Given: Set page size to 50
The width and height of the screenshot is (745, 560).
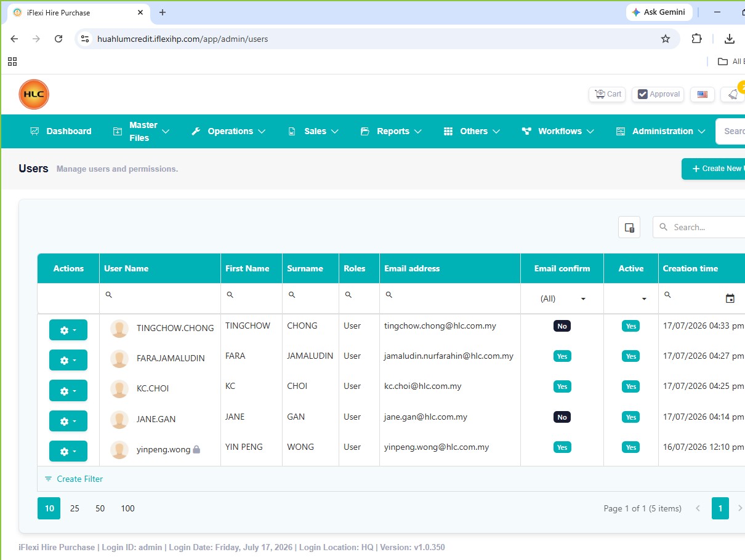Looking at the screenshot, I should coord(100,508).
